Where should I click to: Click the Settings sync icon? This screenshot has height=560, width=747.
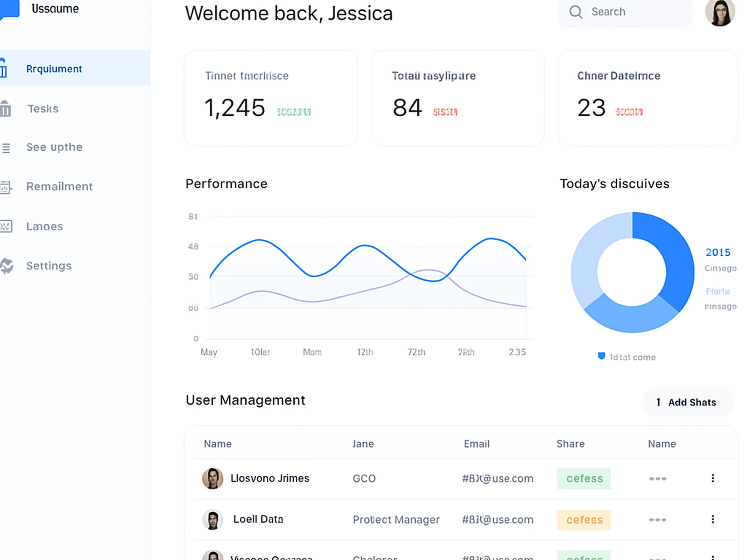click(7, 265)
